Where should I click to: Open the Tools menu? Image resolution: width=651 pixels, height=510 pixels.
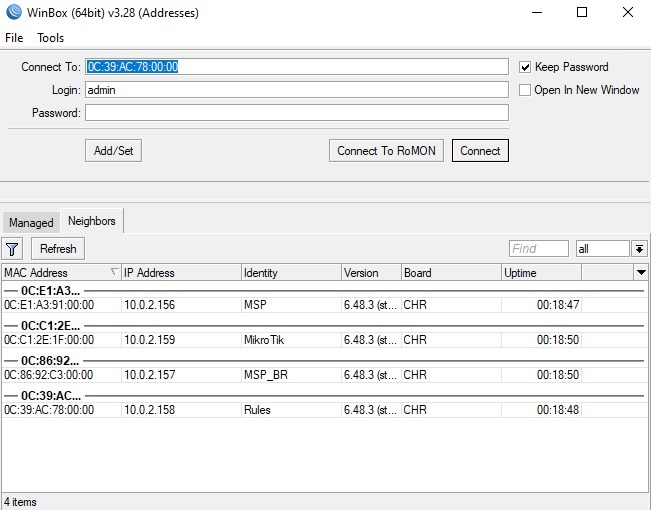pyautogui.click(x=50, y=38)
